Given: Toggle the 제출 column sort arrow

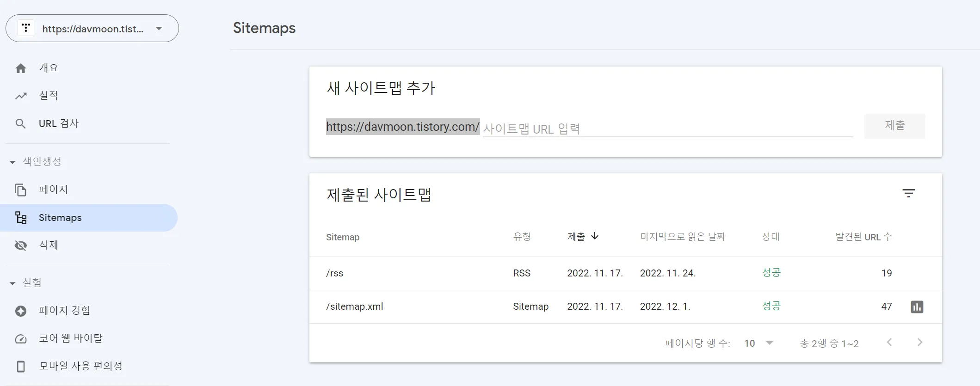Looking at the screenshot, I should coord(596,237).
